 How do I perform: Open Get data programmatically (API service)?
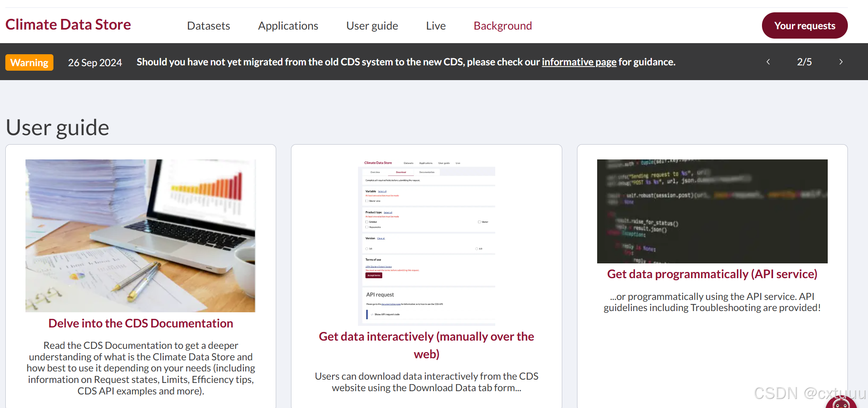[x=712, y=274]
